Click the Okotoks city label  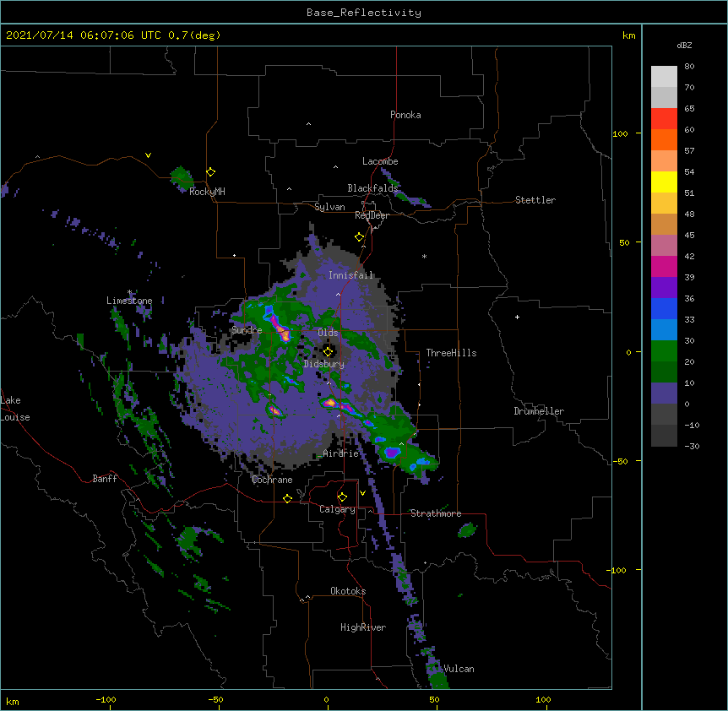348,591
